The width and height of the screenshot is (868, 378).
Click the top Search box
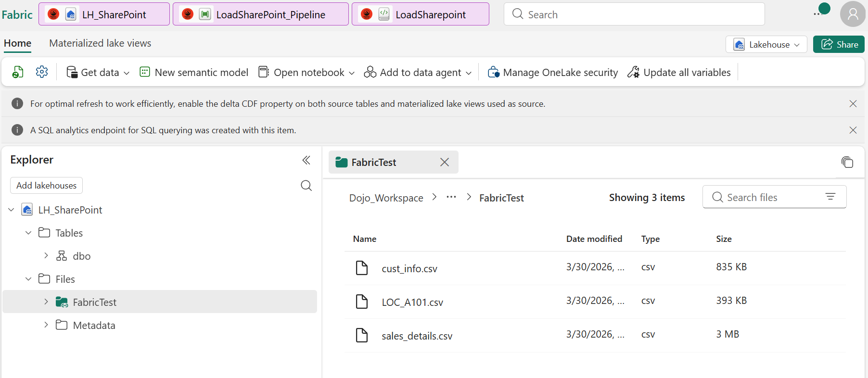[x=634, y=14]
